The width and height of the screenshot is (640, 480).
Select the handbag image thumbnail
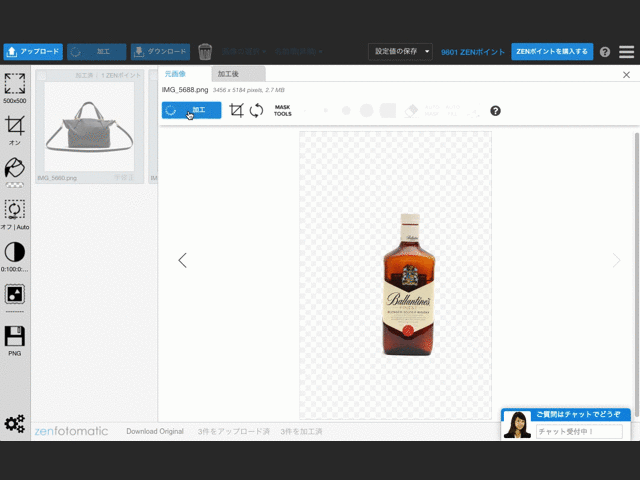[89, 127]
